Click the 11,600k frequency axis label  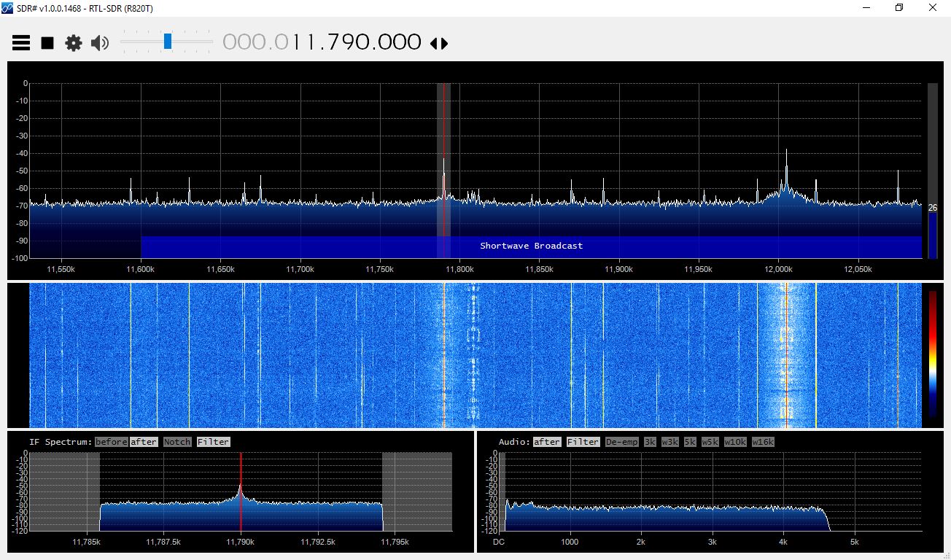pos(141,269)
